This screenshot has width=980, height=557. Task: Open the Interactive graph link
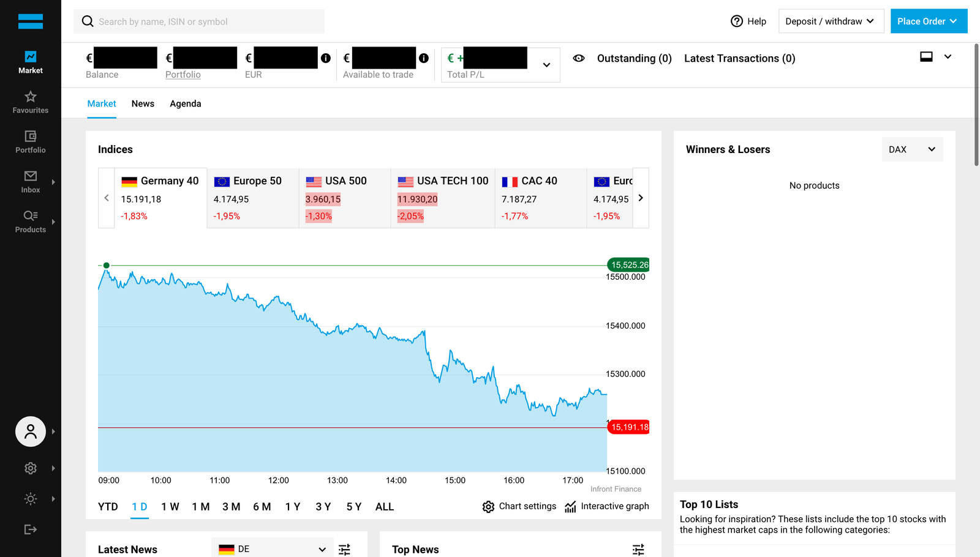point(607,506)
